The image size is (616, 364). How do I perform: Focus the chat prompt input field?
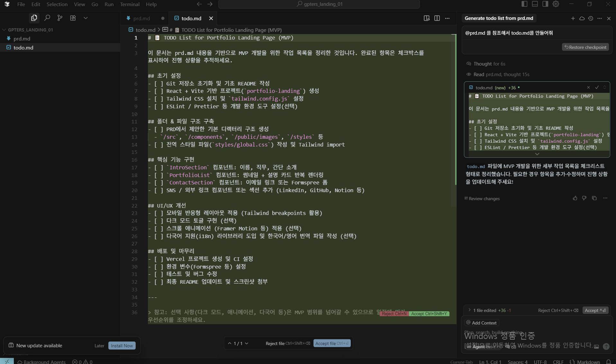[x=537, y=333]
